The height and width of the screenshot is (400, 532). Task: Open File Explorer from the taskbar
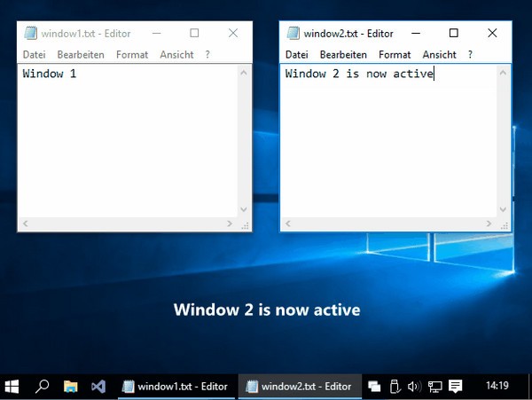pyautogui.click(x=70, y=386)
